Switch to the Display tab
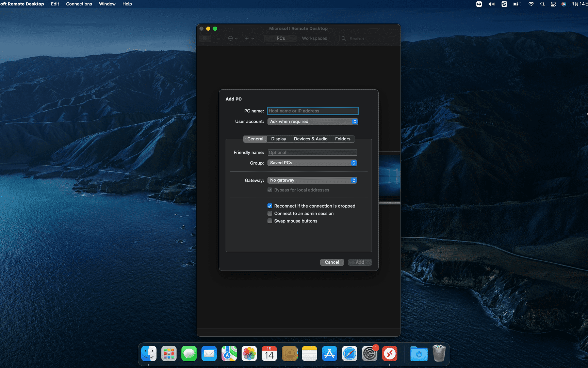Image resolution: width=588 pixels, height=368 pixels. pos(278,139)
